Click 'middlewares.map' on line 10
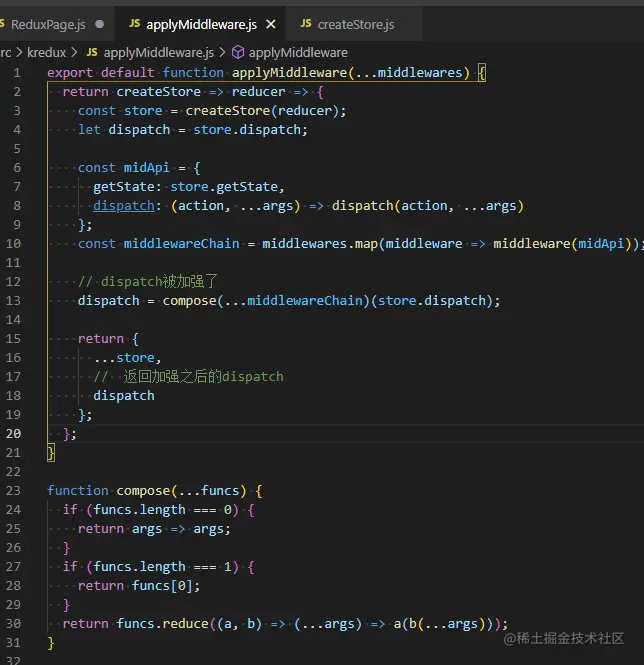The height and width of the screenshot is (665, 644). [320, 244]
